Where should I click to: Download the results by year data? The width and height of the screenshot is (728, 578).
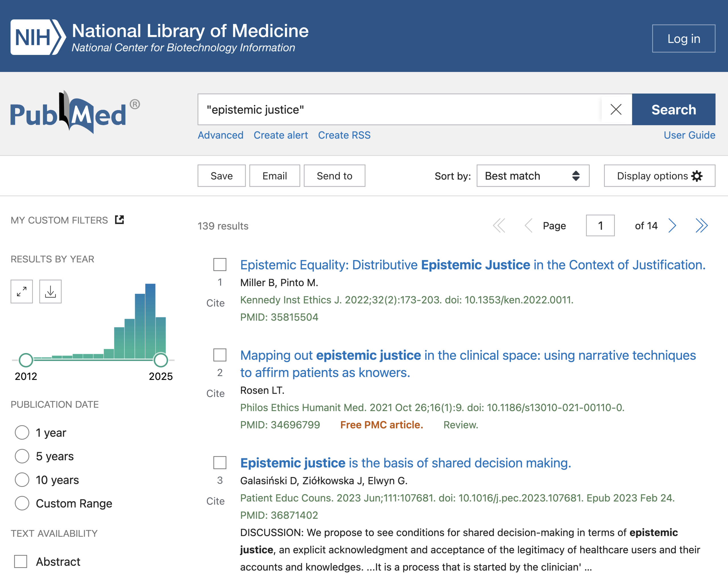[x=50, y=291]
